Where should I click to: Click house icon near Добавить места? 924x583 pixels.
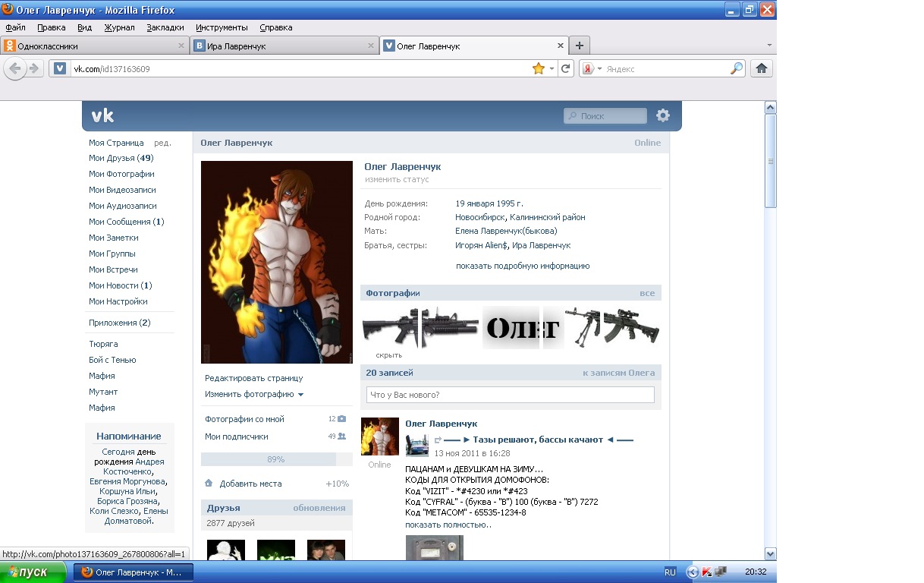(209, 484)
